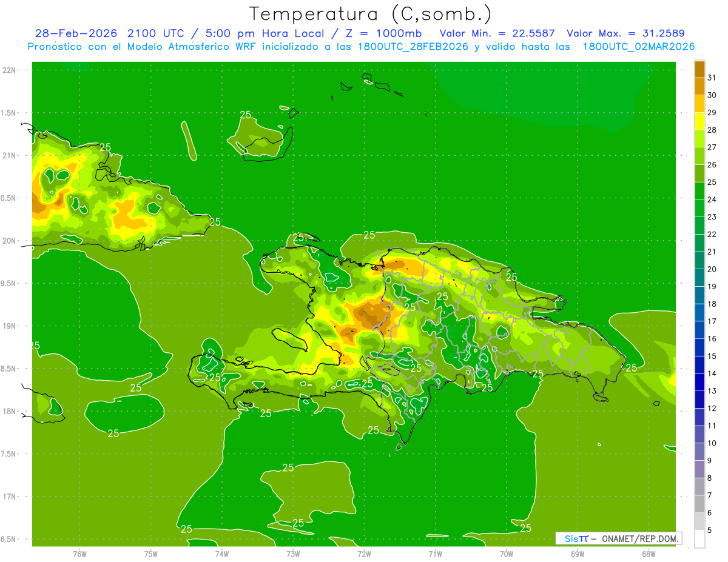Click longitude axis label "70W"
Image resolution: width=728 pixels, height=562 pixels.
click(507, 554)
